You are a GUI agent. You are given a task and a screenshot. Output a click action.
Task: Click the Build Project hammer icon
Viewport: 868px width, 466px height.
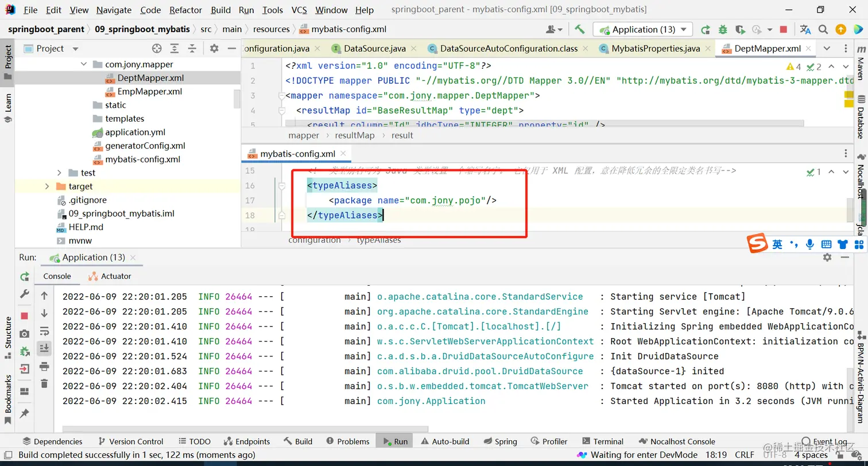tap(579, 29)
